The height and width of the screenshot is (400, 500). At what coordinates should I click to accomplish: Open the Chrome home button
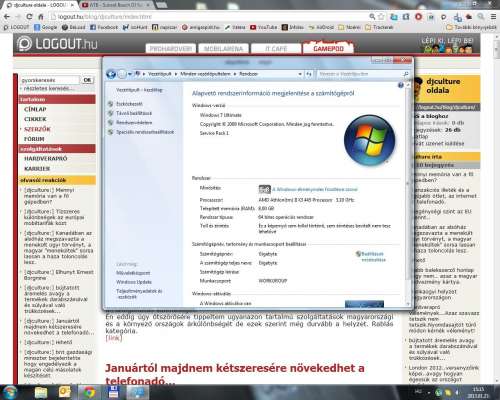click(x=41, y=16)
